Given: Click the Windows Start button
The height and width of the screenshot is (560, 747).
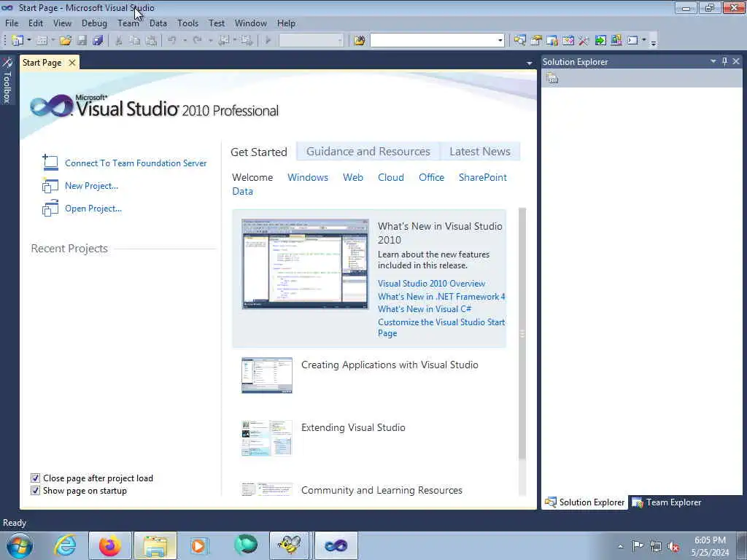Looking at the screenshot, I should (x=20, y=545).
